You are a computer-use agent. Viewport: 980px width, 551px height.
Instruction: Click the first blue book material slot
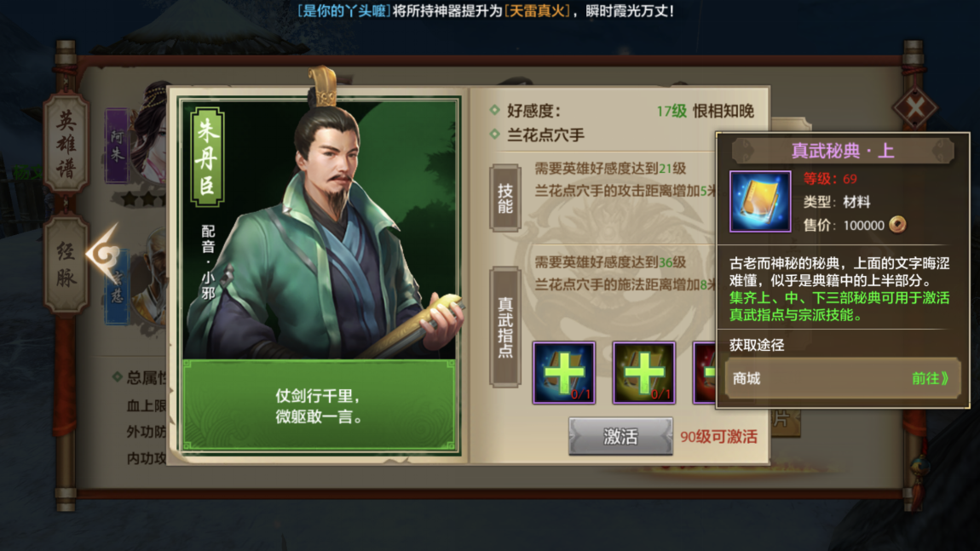(564, 373)
